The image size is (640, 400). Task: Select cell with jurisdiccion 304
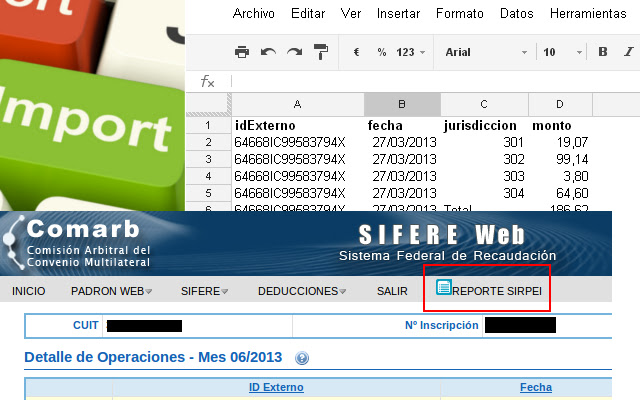coord(484,193)
